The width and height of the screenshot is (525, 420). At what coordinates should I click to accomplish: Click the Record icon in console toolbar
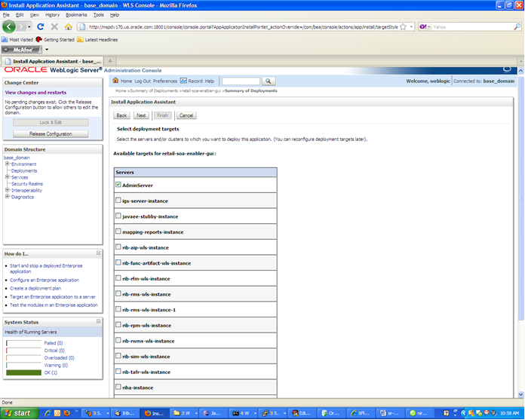[x=183, y=81]
